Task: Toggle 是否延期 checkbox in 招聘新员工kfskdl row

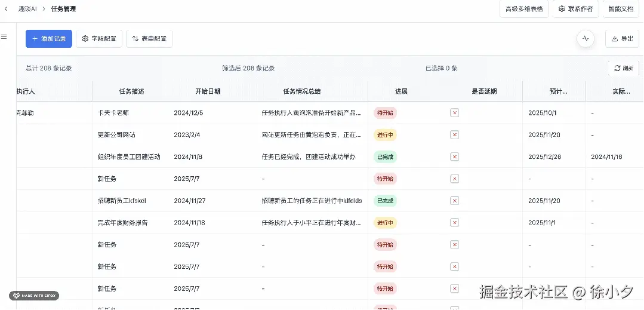Action: click(454, 201)
